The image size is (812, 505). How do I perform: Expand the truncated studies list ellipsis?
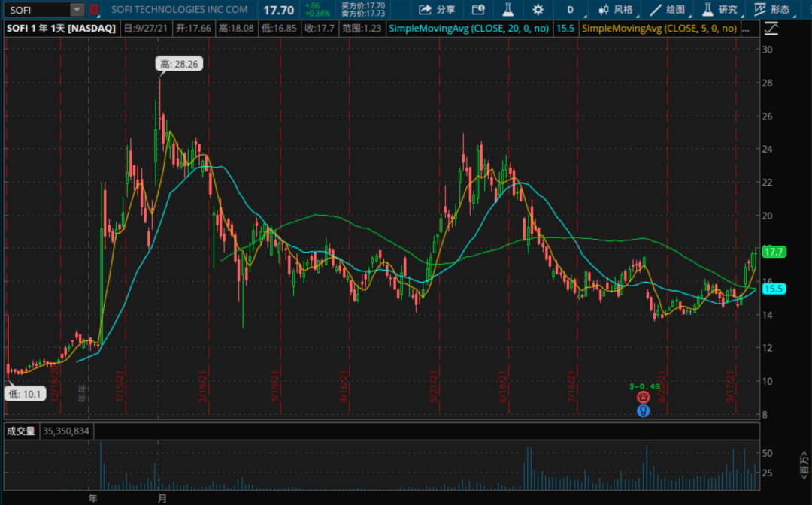pos(745,29)
